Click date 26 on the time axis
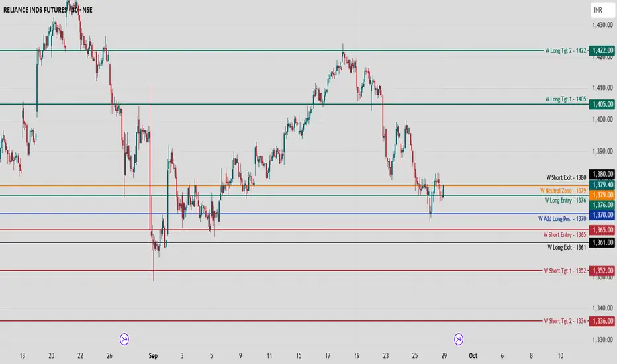617x364 pixels. pyautogui.click(x=109, y=356)
